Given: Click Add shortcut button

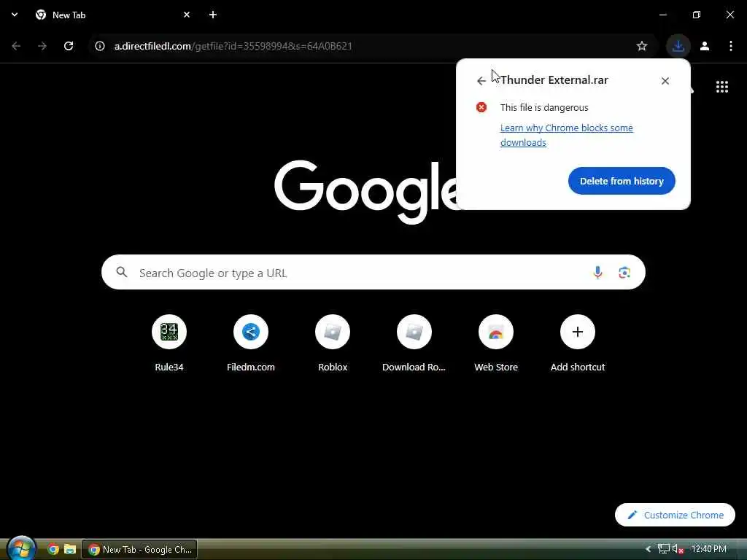Looking at the screenshot, I should pyautogui.click(x=578, y=343).
